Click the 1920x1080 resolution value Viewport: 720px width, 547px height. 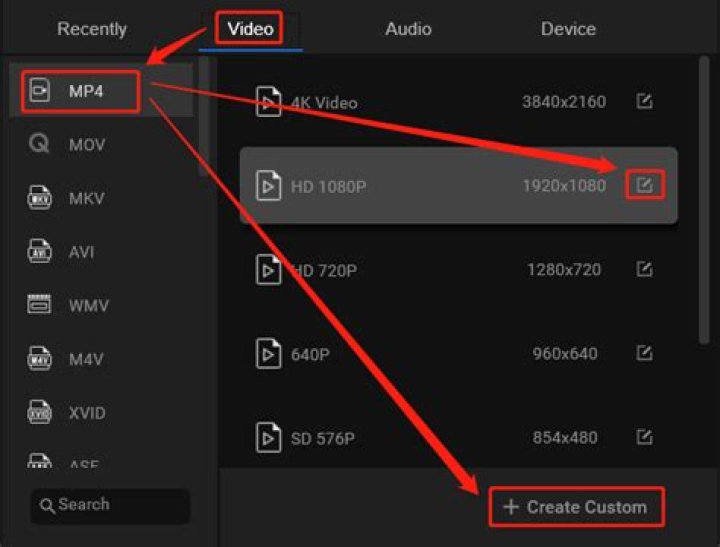564,186
